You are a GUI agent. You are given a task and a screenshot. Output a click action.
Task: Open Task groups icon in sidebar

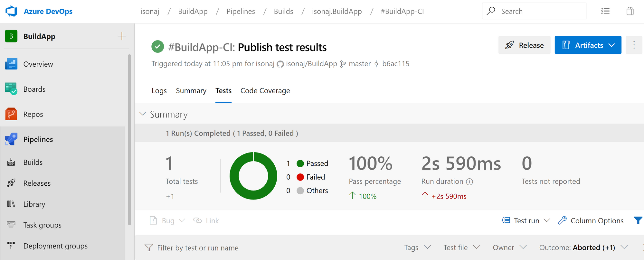(x=11, y=225)
